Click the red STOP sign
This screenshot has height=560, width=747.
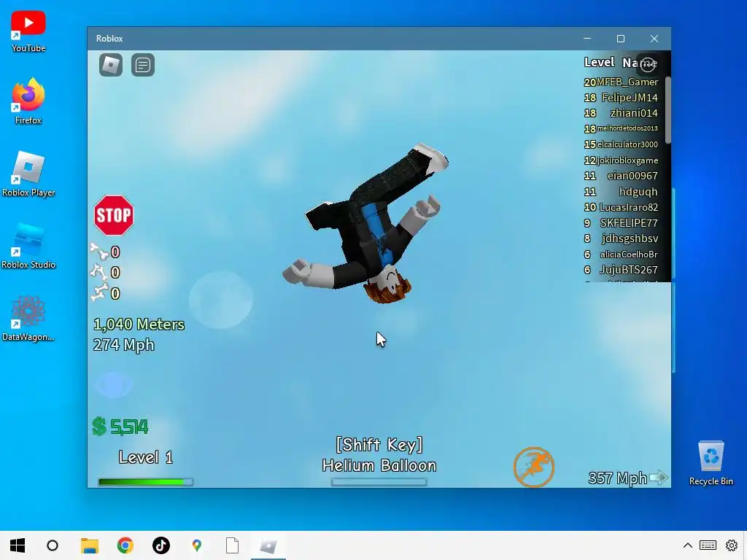coord(113,215)
